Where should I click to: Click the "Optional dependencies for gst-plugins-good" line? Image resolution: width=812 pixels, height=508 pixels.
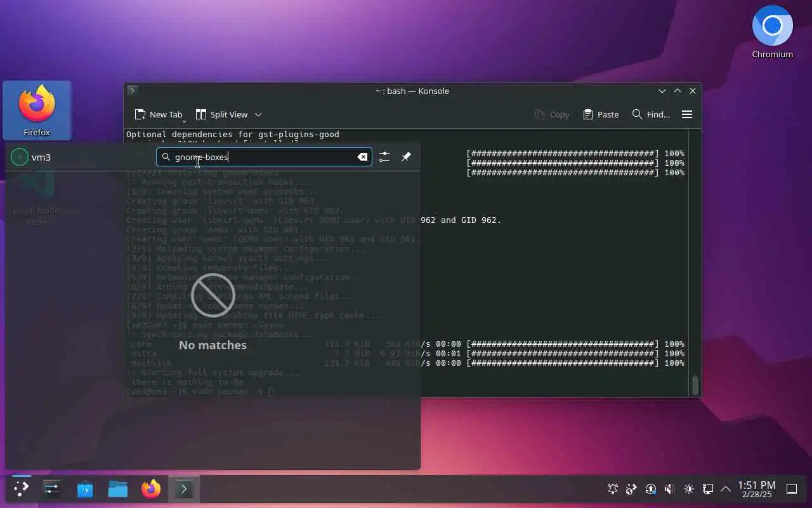click(x=233, y=135)
